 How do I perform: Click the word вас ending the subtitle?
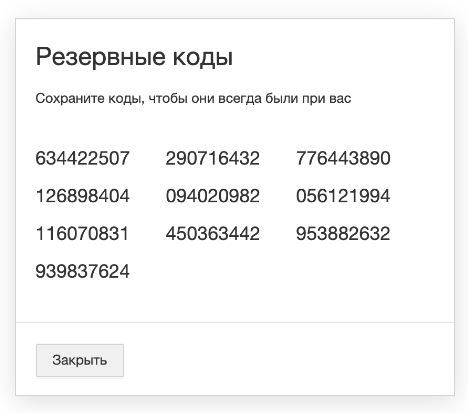tap(340, 99)
